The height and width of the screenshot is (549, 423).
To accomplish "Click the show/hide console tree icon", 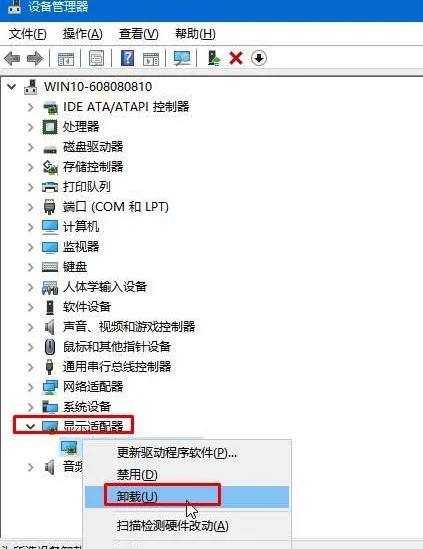I will point(66,59).
